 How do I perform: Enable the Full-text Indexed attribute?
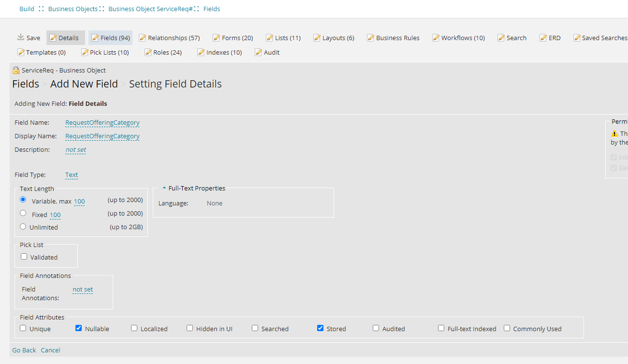441,328
